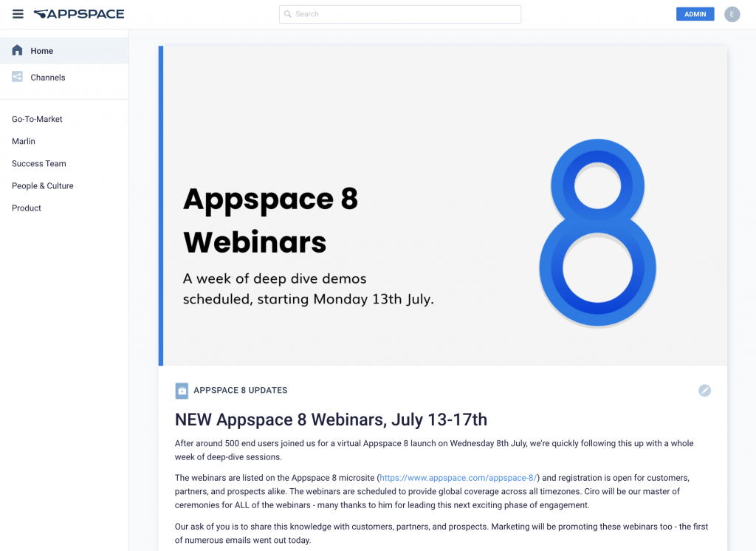Focus the Search input field

pos(399,14)
